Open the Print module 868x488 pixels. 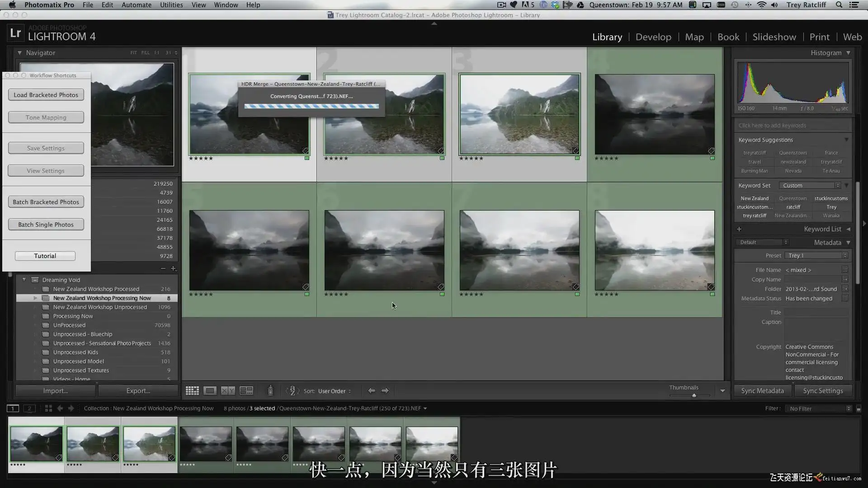click(x=819, y=37)
